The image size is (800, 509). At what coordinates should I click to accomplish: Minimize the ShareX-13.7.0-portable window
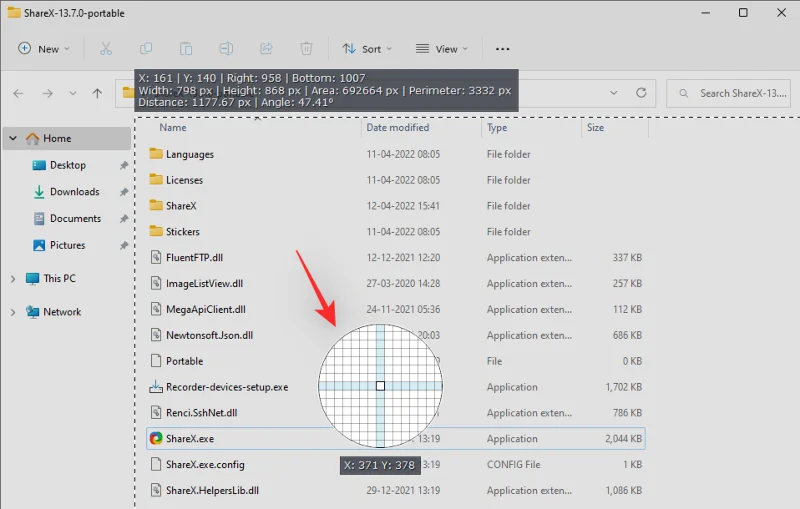click(x=706, y=13)
